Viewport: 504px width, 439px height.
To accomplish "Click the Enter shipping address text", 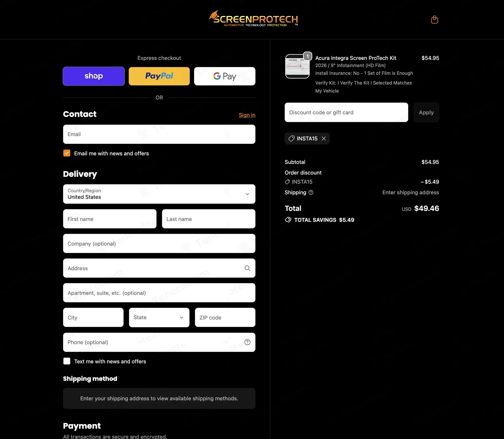I will coord(411,193).
